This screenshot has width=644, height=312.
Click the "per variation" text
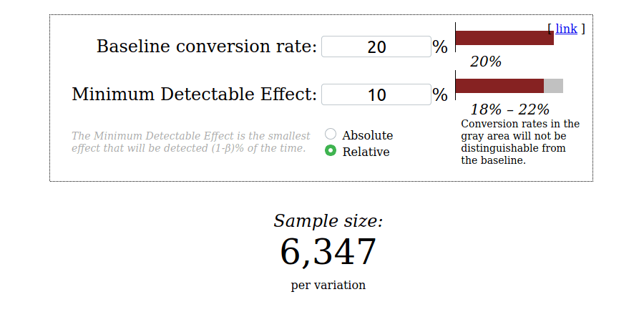click(328, 285)
